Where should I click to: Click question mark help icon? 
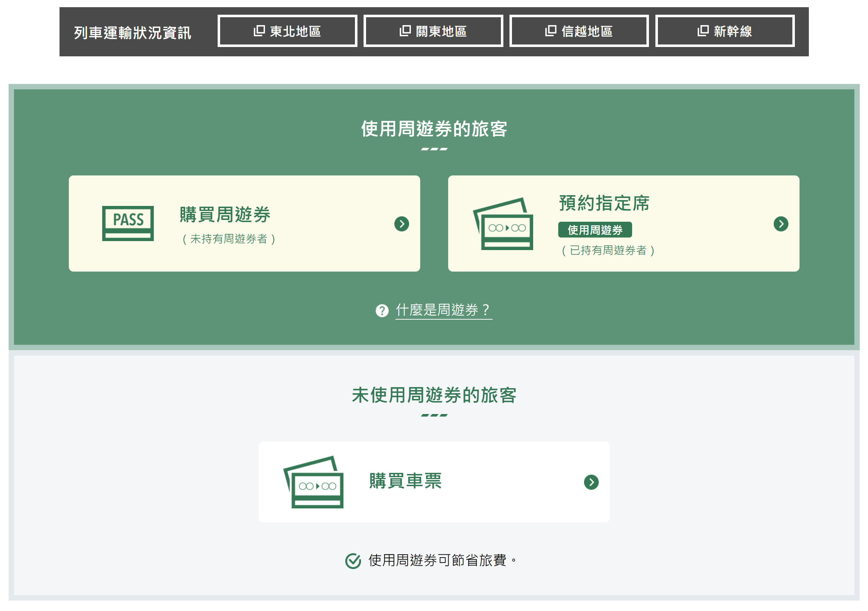pos(382,311)
